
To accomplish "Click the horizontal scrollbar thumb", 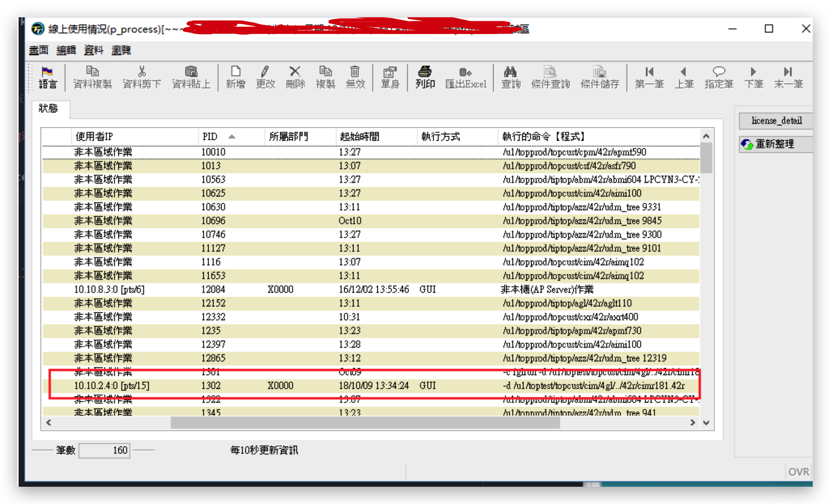I will tap(365, 422).
